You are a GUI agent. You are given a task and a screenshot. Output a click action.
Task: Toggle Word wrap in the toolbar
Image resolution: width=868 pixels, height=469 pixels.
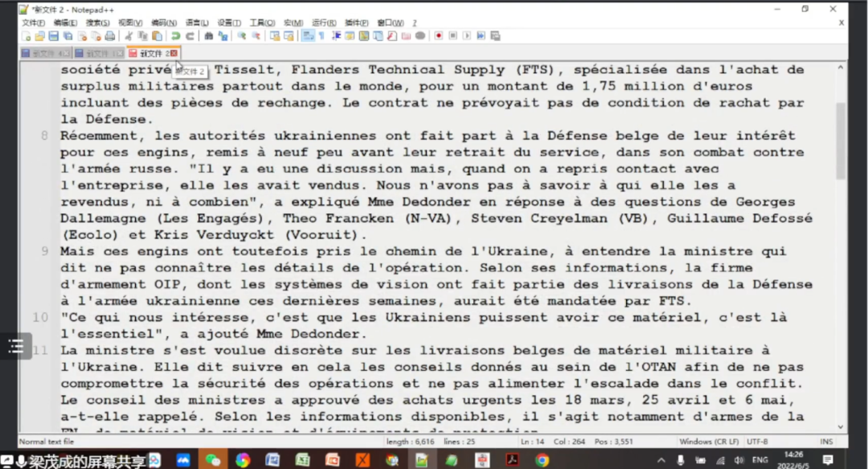[308, 36]
